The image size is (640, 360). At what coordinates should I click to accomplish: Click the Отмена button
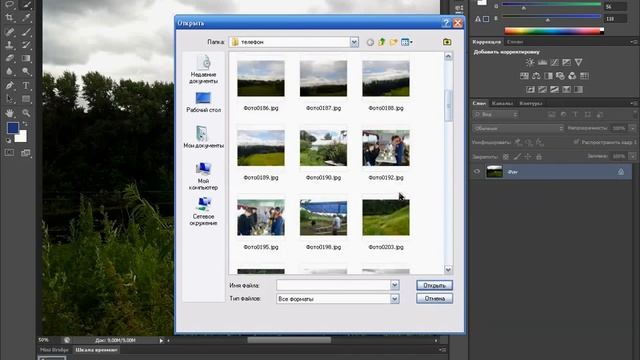pos(434,299)
